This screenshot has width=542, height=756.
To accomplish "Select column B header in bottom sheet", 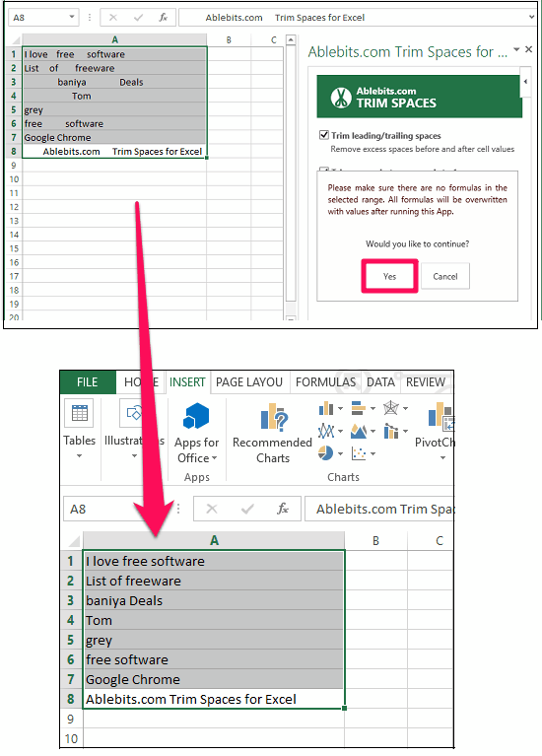I will (375, 540).
